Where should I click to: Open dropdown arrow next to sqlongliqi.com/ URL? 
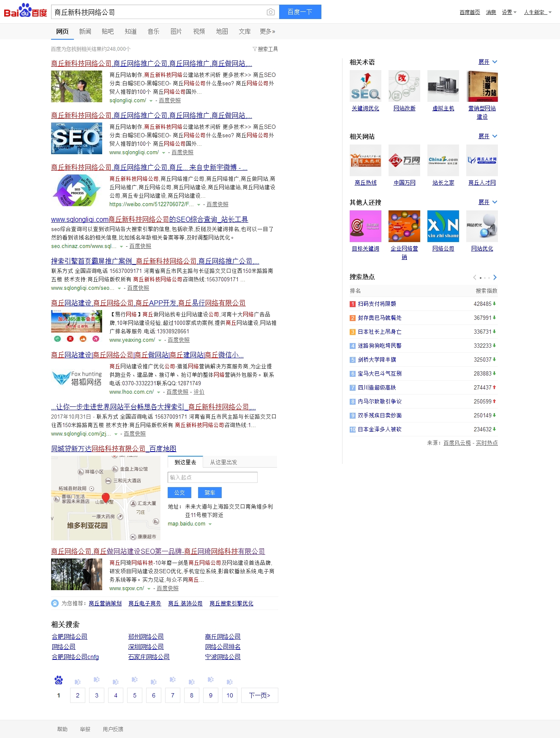tap(151, 101)
